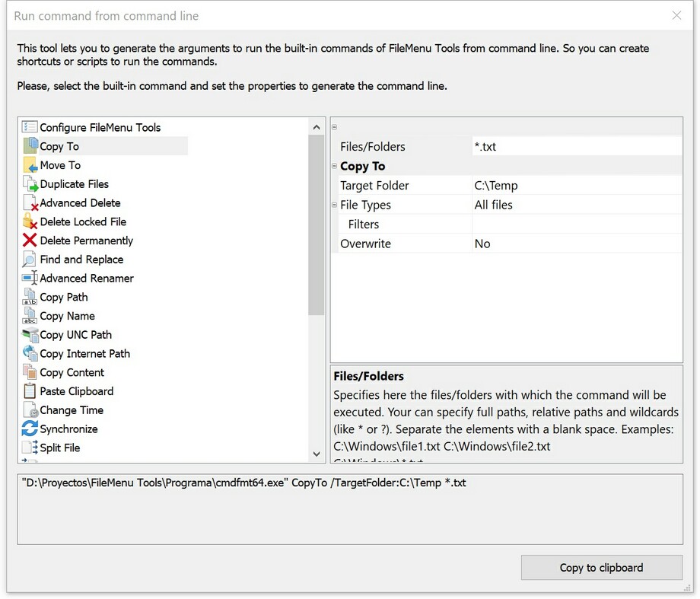Click the command list scroll down arrow

(x=317, y=454)
